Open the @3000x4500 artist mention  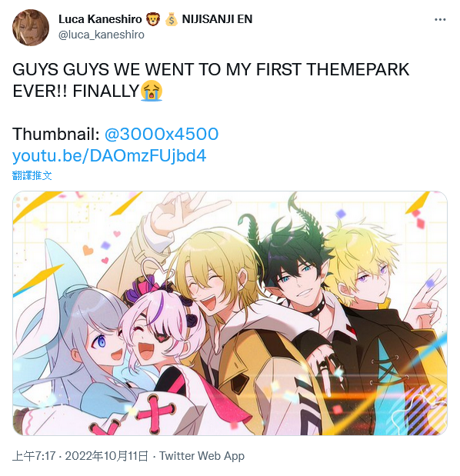click(162, 134)
